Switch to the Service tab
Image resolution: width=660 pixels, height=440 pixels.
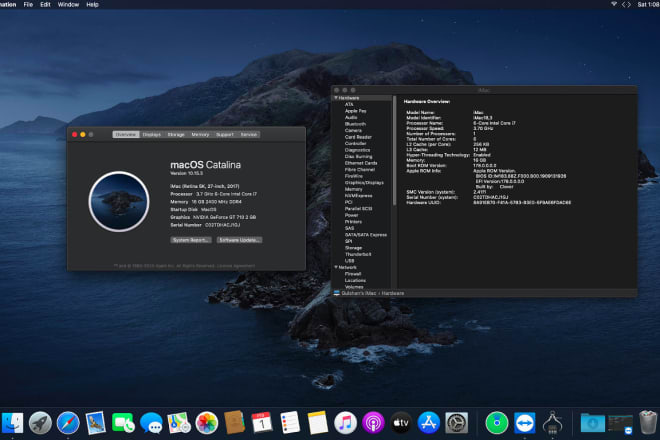249,135
